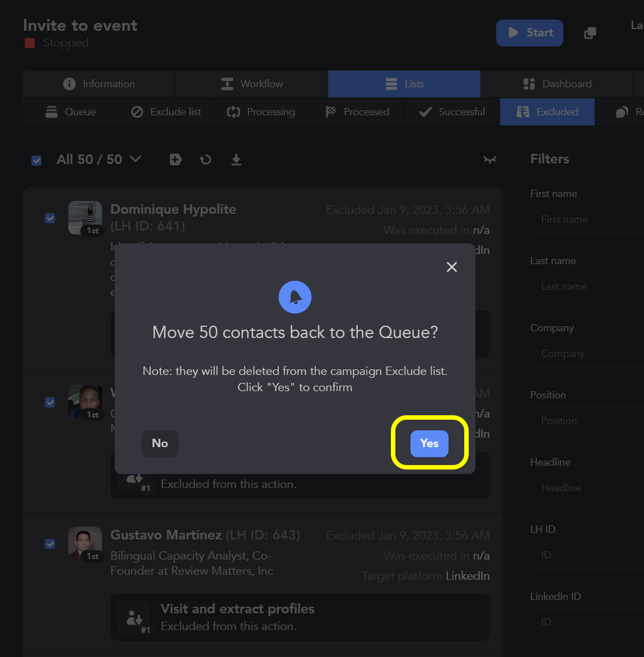
Task: Toggle the select-all checkbox
Action: [36, 160]
